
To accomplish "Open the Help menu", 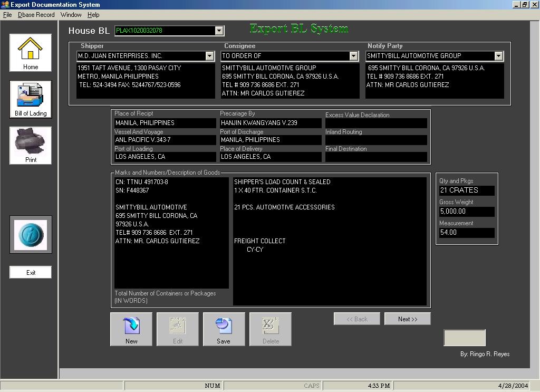I will click(x=93, y=15).
